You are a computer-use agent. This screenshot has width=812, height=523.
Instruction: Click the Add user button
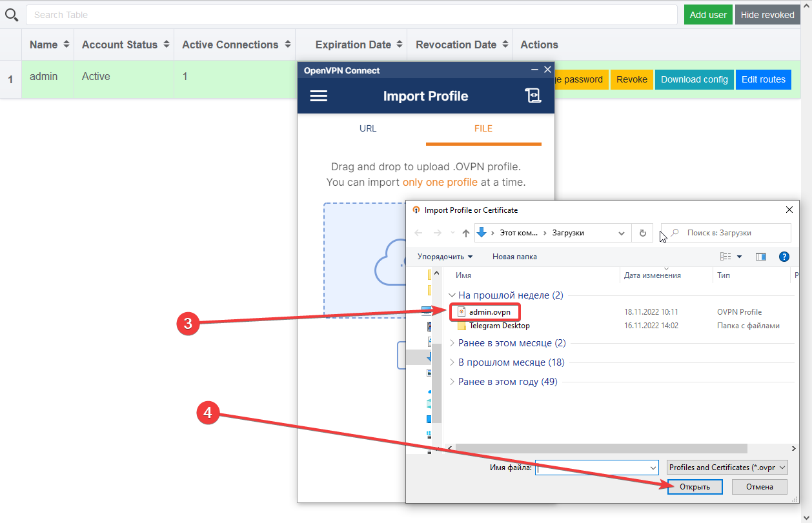pos(708,15)
